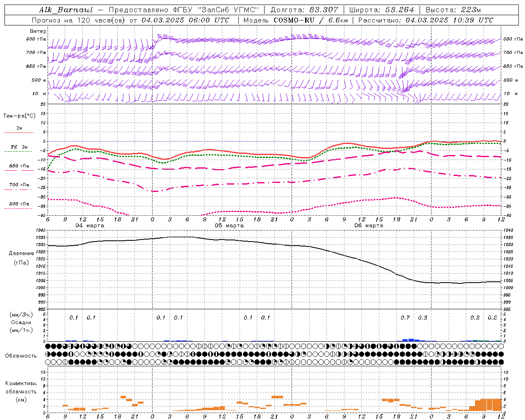The height and width of the screenshot is (420, 525).
Task: Click the 05 марта date label
Action: (x=229, y=226)
